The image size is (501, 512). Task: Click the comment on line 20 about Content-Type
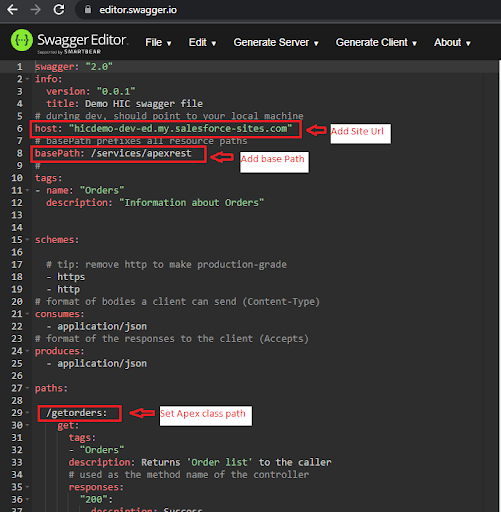point(177,302)
